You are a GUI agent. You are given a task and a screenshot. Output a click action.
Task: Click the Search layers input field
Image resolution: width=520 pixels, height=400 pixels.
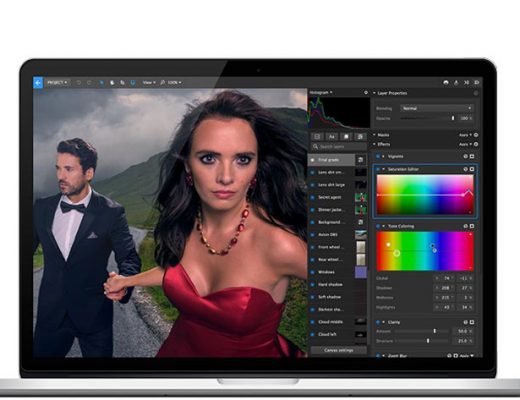(x=339, y=147)
